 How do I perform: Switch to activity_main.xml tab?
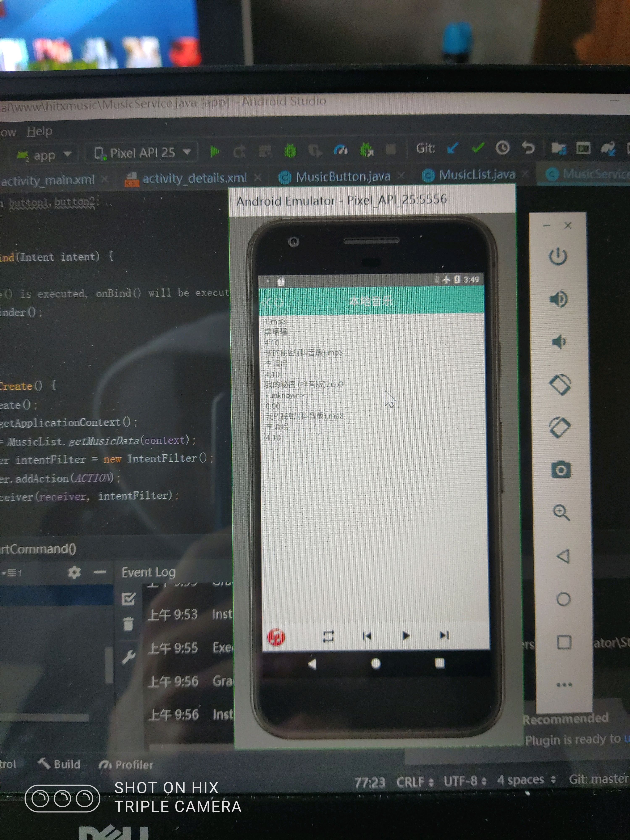tap(48, 180)
